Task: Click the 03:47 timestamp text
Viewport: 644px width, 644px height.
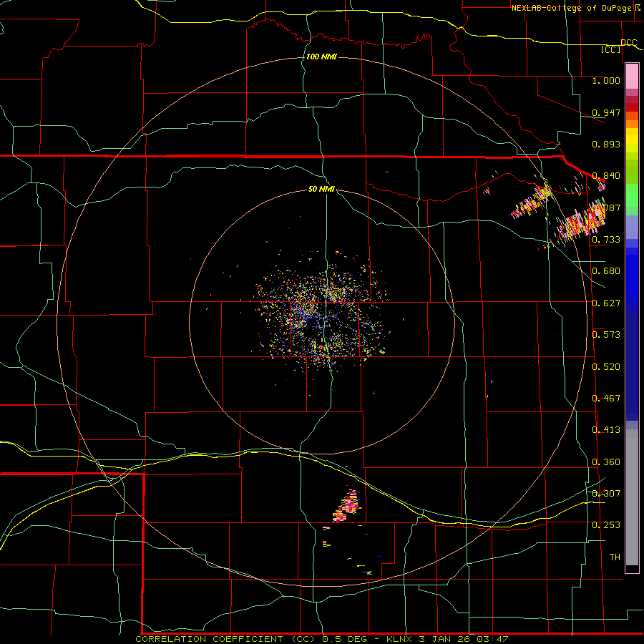Action: [492, 639]
